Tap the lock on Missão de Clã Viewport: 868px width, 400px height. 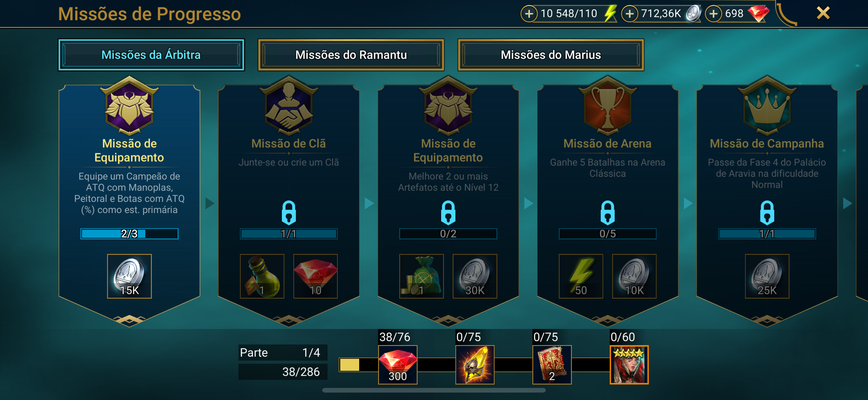(289, 213)
